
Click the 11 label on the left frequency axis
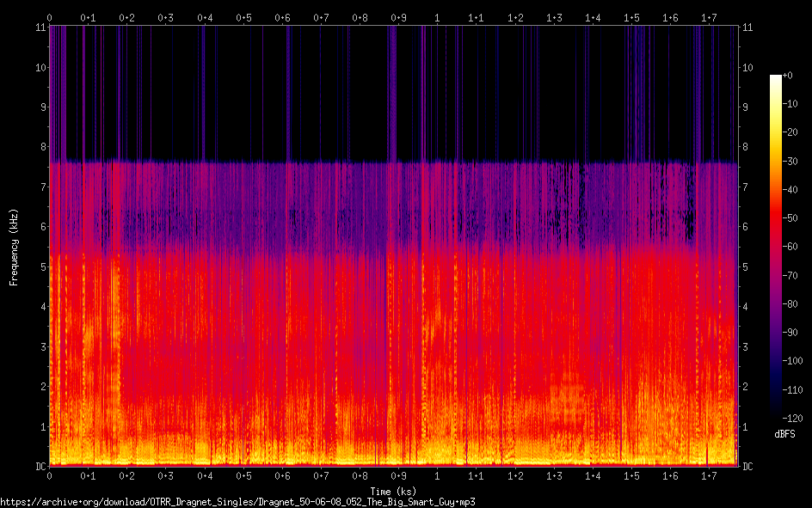39,28
